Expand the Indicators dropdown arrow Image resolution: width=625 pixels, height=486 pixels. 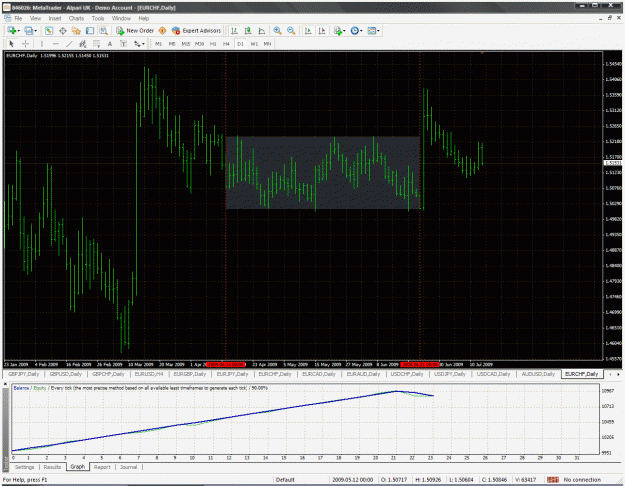(x=344, y=31)
